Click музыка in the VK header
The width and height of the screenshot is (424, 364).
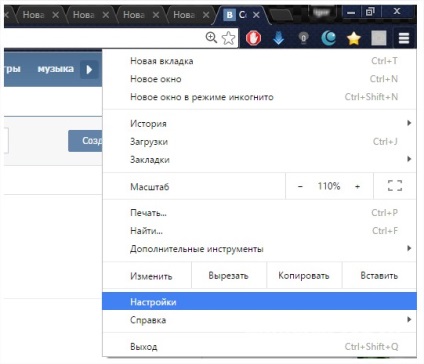tap(56, 69)
